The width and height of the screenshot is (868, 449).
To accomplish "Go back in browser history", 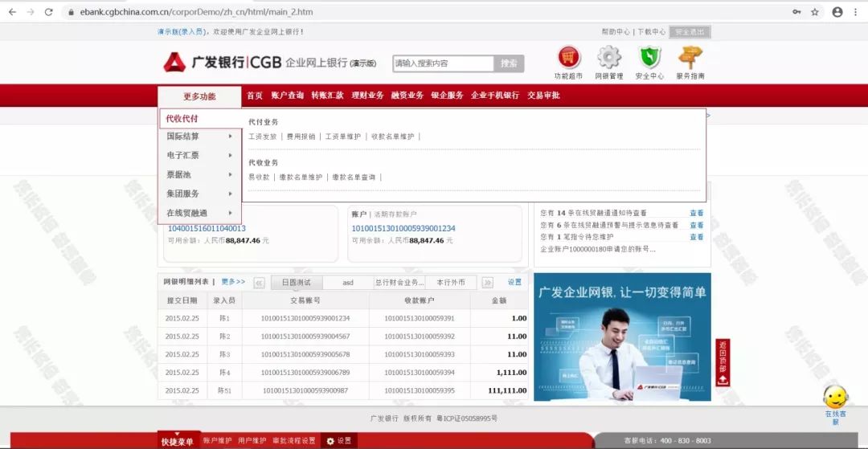I will pos(12,11).
